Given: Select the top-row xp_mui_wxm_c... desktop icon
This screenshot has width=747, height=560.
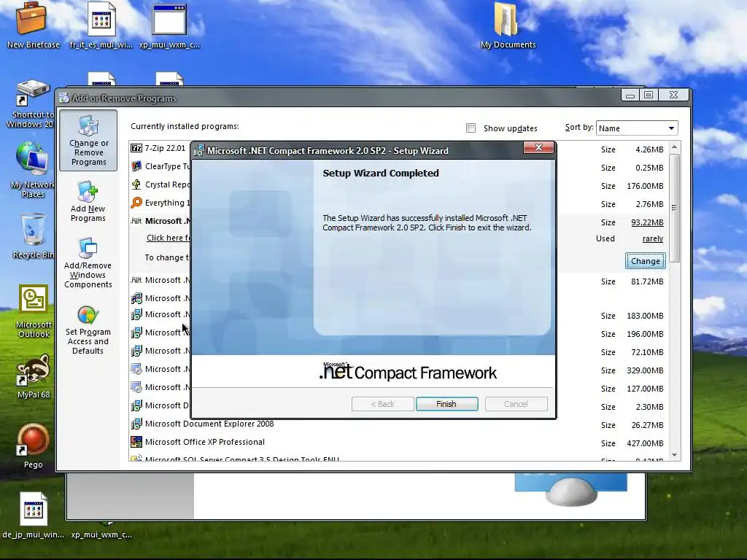Looking at the screenshot, I should tap(169, 26).
